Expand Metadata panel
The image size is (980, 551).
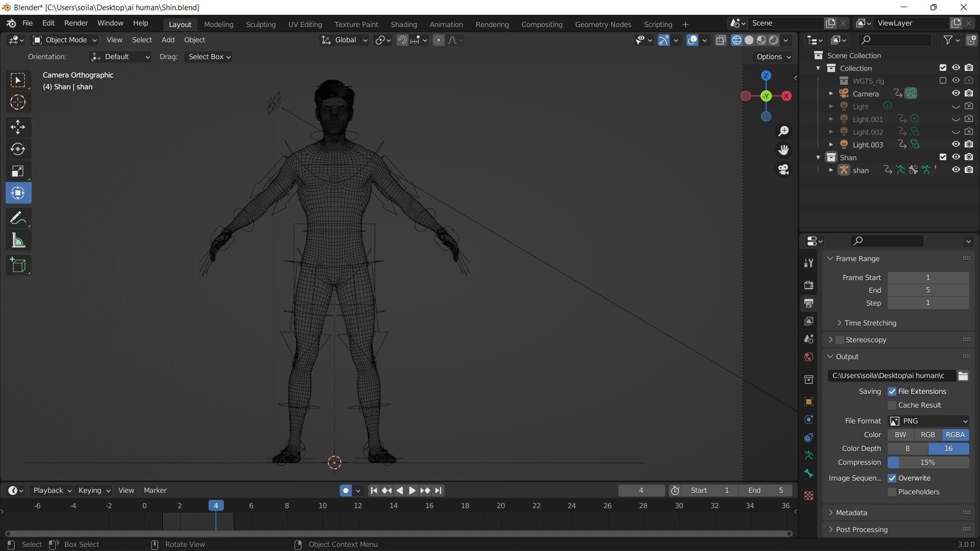[x=851, y=513]
